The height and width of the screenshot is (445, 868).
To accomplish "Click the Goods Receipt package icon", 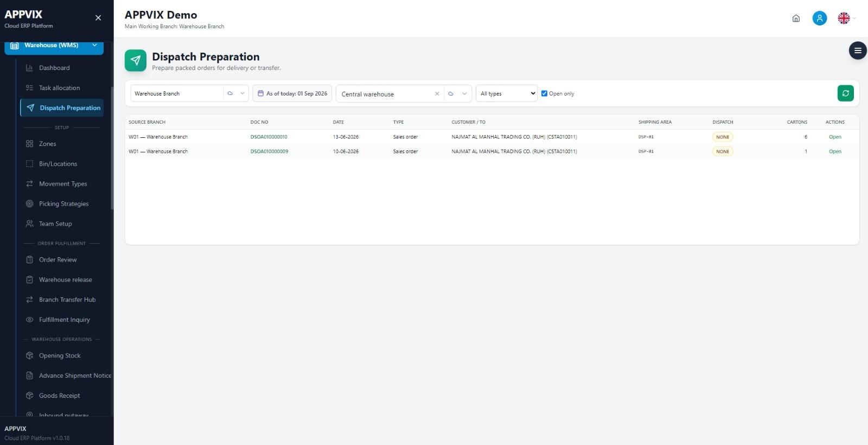I will tap(29, 396).
